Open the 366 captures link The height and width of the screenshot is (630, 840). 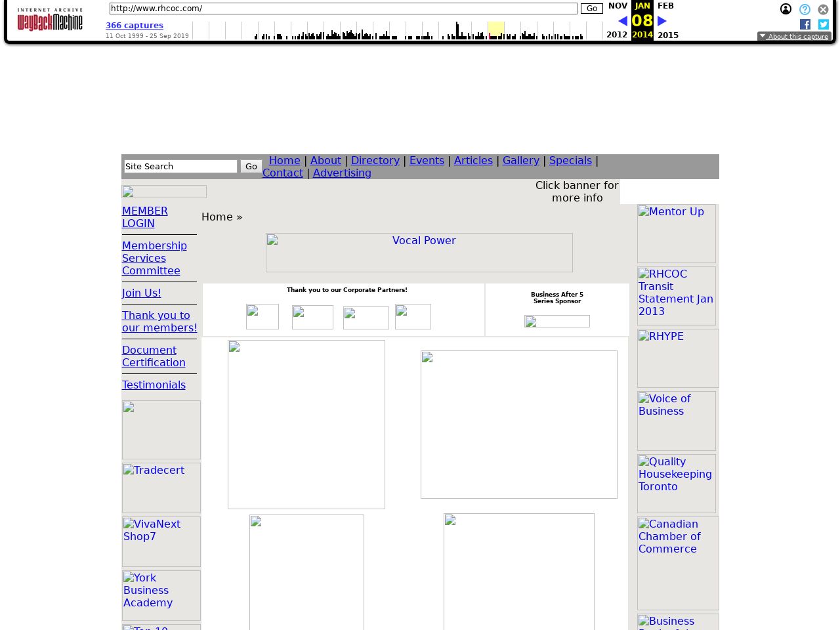[x=135, y=26]
